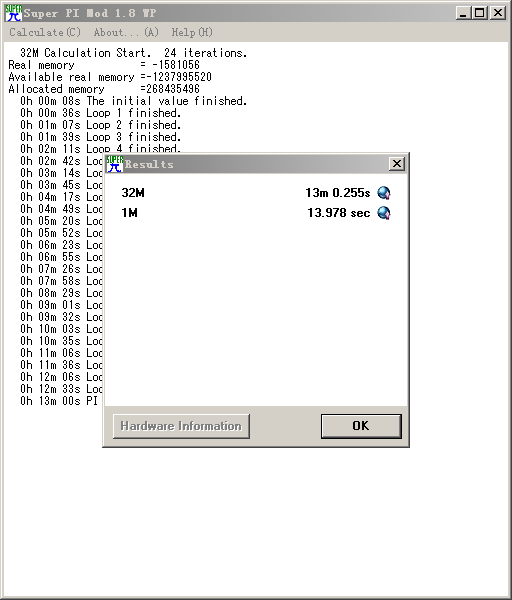Close the Super PI Mod main window
The height and width of the screenshot is (600, 512).
498,13
